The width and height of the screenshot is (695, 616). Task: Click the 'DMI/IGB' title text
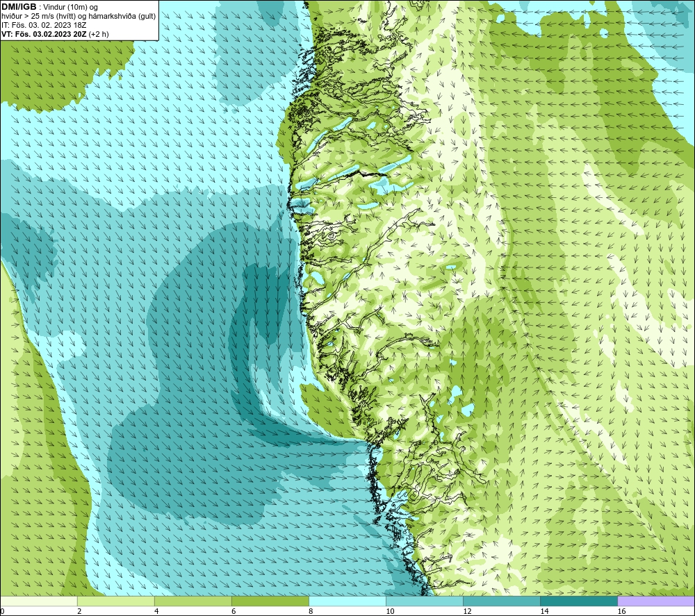click(19, 7)
